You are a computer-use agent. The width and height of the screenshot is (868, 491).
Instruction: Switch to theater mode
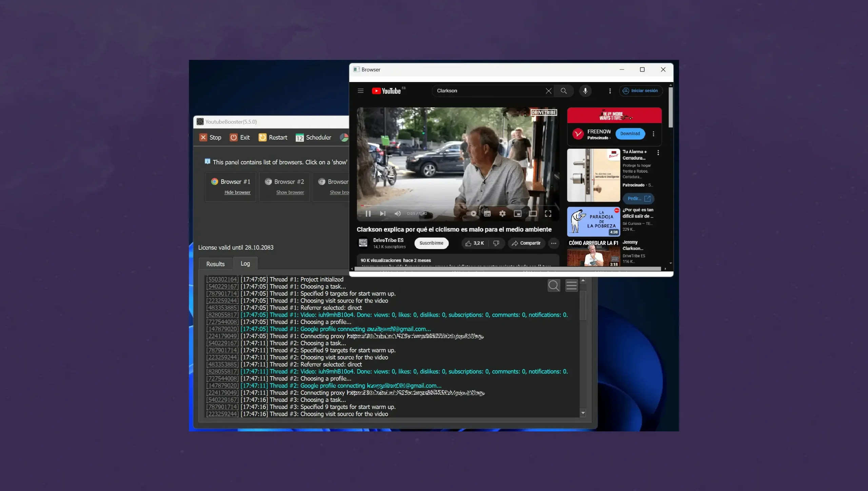533,213
